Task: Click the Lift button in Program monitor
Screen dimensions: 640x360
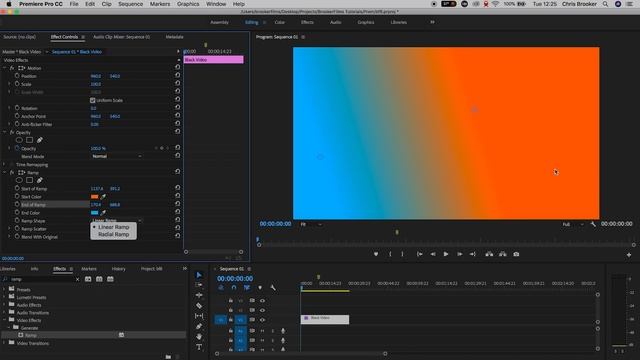Action: pos(489,254)
